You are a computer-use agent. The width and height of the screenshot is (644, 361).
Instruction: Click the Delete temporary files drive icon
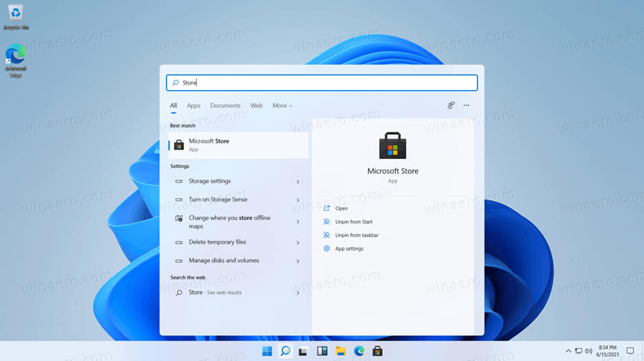click(x=178, y=242)
